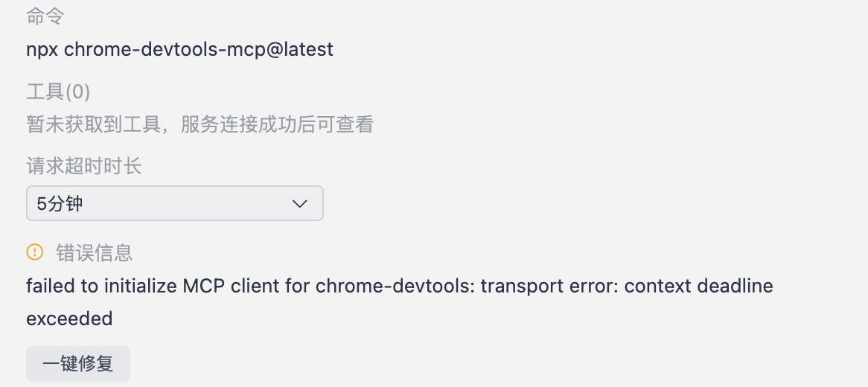Click the word "exceeded" on the second line
The height and width of the screenshot is (387, 868).
click(x=69, y=319)
